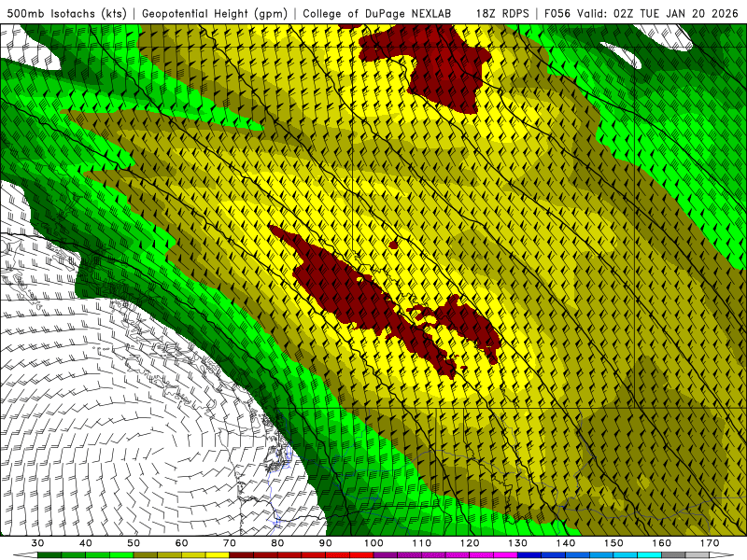This screenshot has height=560, width=747.
Task: Click the '120' color scale label
Action: [x=470, y=543]
